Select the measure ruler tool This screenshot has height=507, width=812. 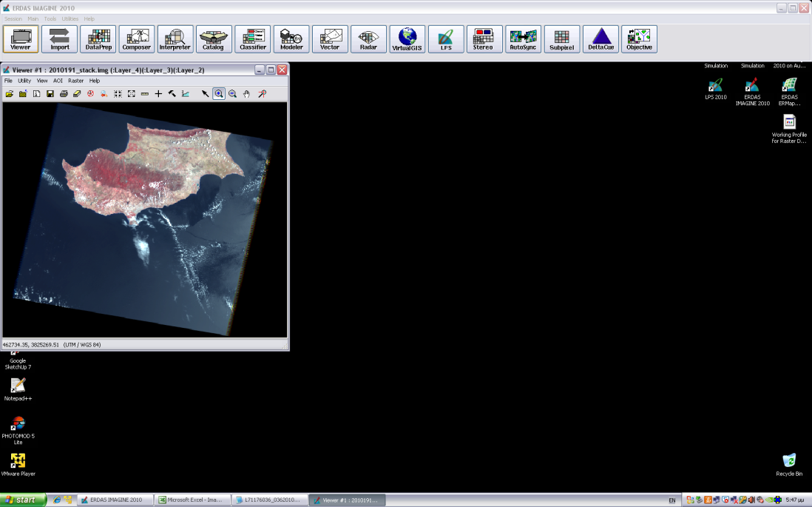pos(145,94)
